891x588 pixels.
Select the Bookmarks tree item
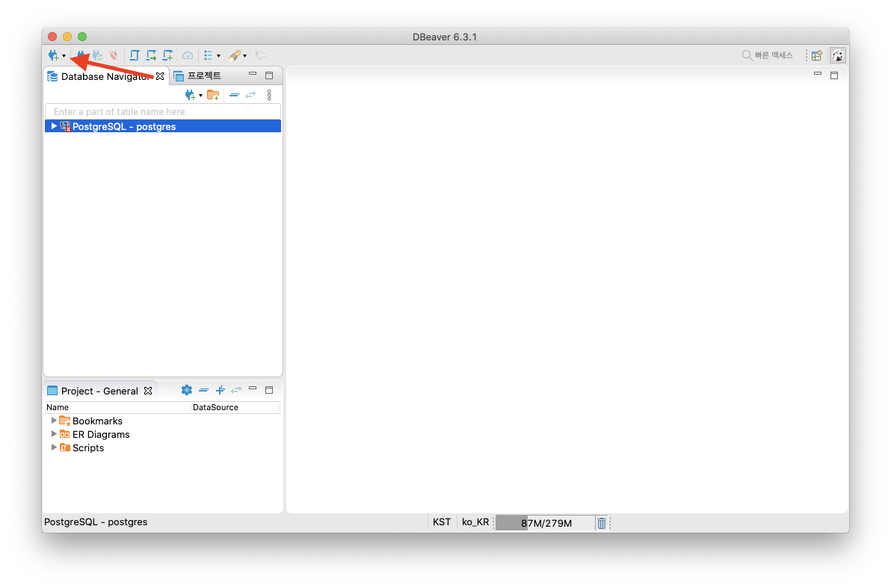97,421
